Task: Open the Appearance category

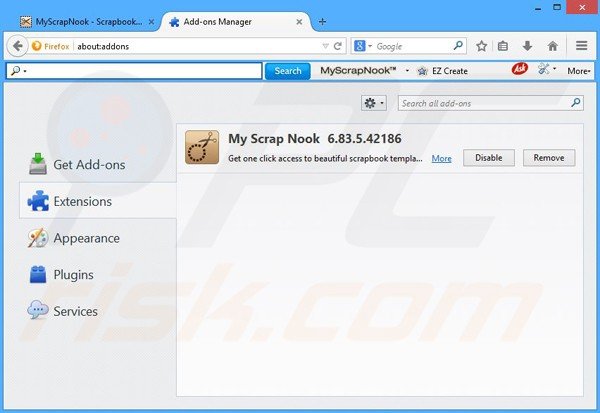Action: point(73,238)
